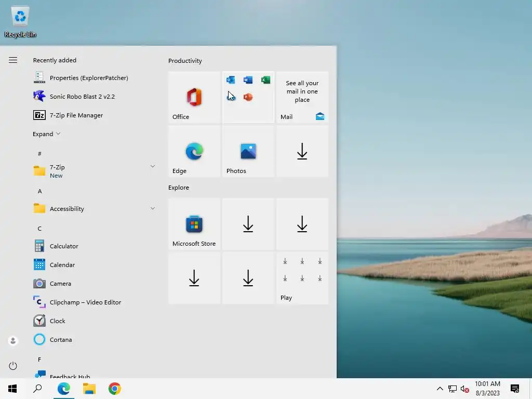
Task: Open Google Chrome from taskbar
Action: click(x=115, y=389)
